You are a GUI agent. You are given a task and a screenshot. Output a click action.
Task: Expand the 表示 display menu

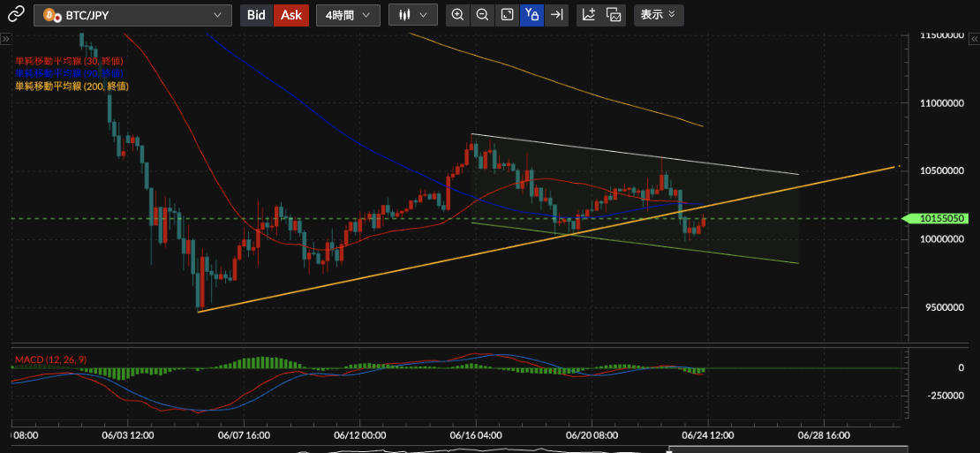pyautogui.click(x=659, y=15)
